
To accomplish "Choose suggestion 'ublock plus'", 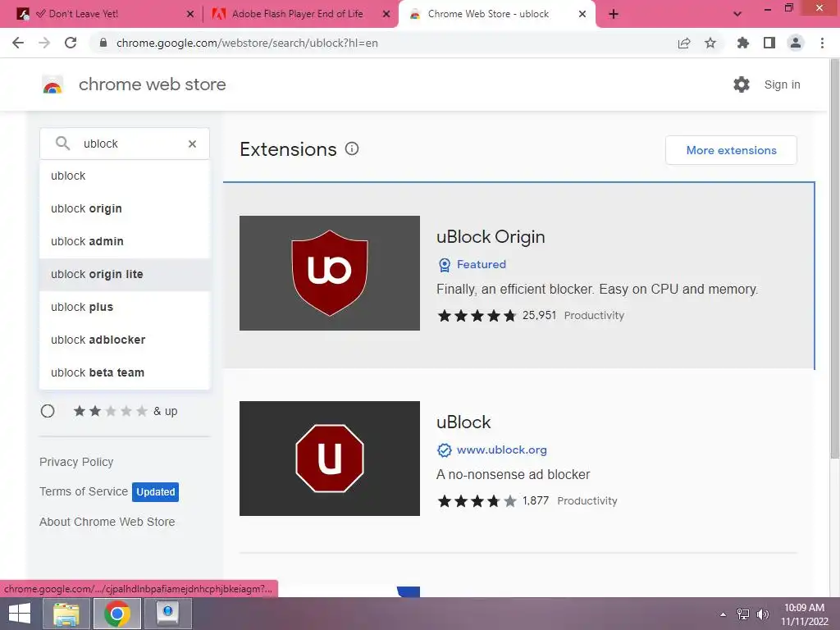I will pyautogui.click(x=125, y=307).
